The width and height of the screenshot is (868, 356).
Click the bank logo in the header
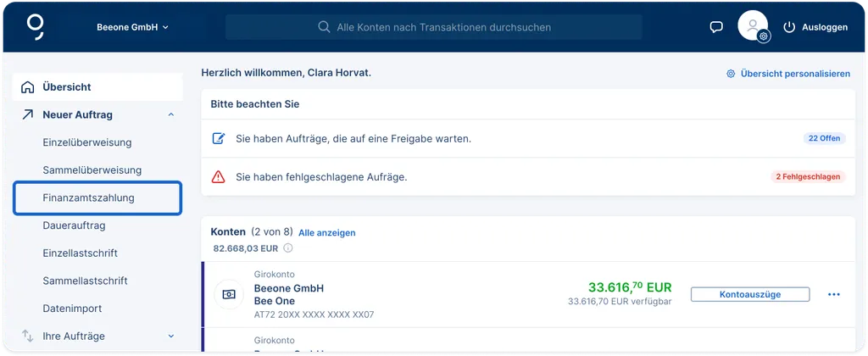(x=36, y=27)
